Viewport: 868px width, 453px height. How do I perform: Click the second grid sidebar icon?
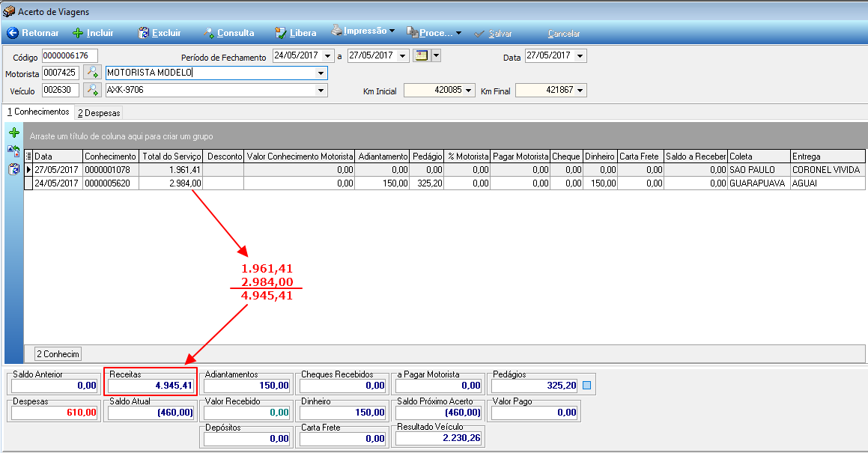coord(13,151)
